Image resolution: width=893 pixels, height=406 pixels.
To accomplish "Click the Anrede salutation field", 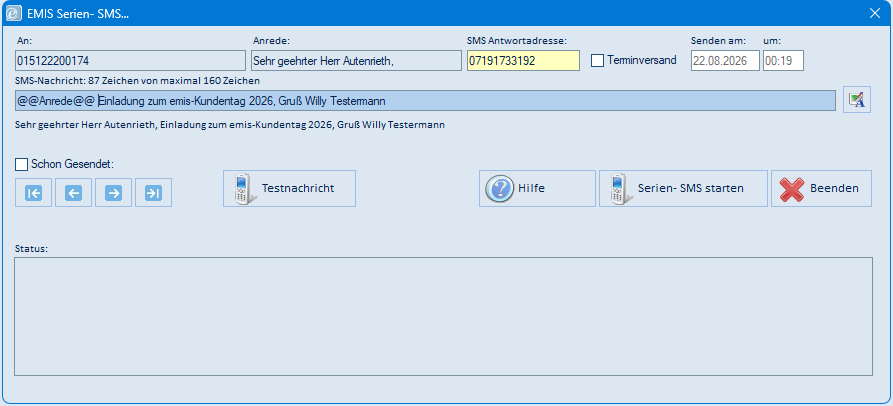I will 357,61.
